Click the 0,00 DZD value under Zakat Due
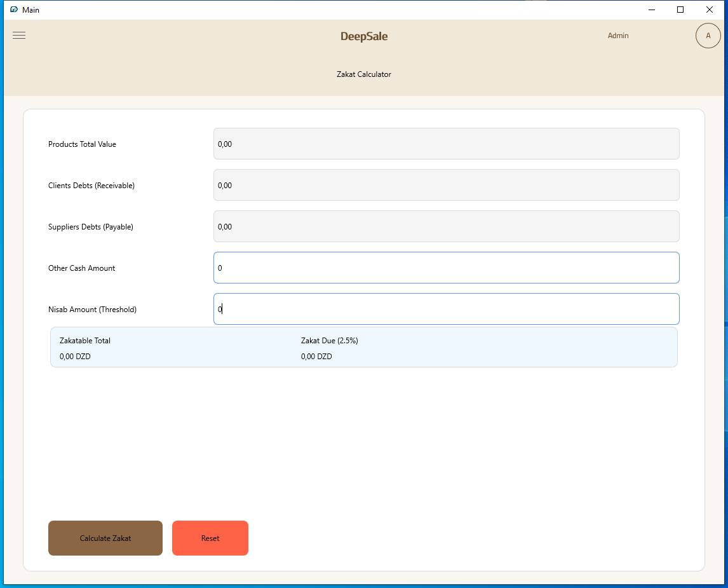Screen dimensions: 728x588 (x=316, y=356)
